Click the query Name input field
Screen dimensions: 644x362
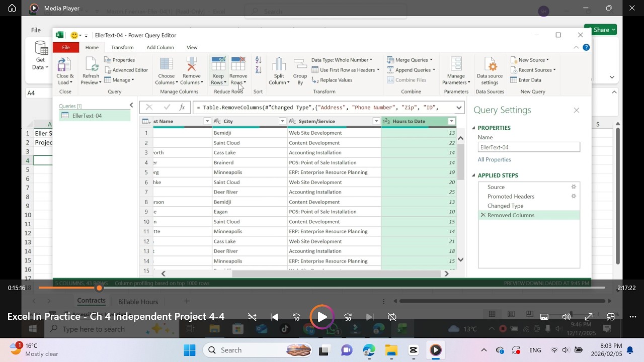(529, 147)
